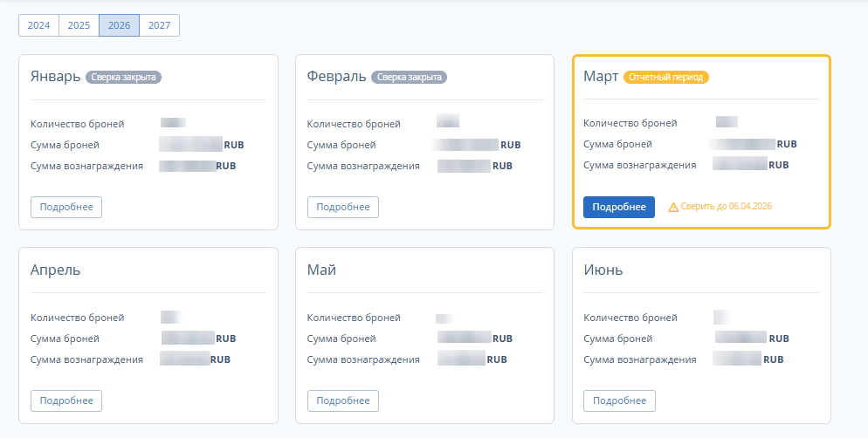Click the Май card title
The width and height of the screenshot is (868, 438).
pyautogui.click(x=321, y=270)
